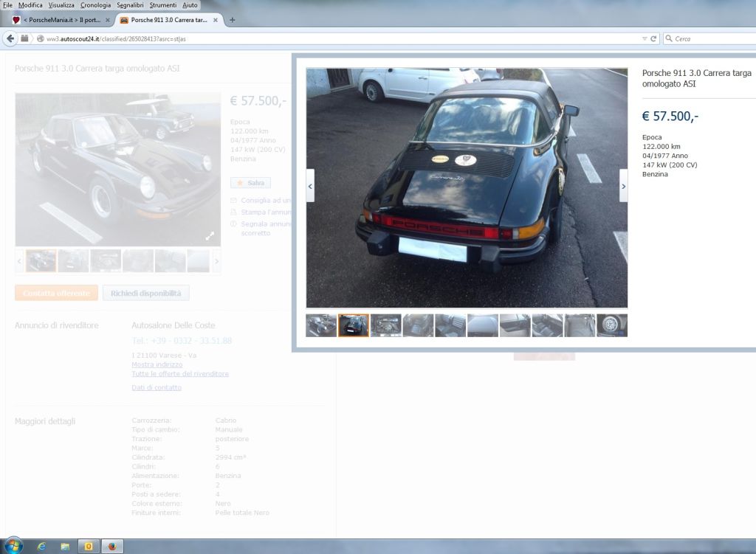
Task: Open the File menu
Action: pos(7,5)
